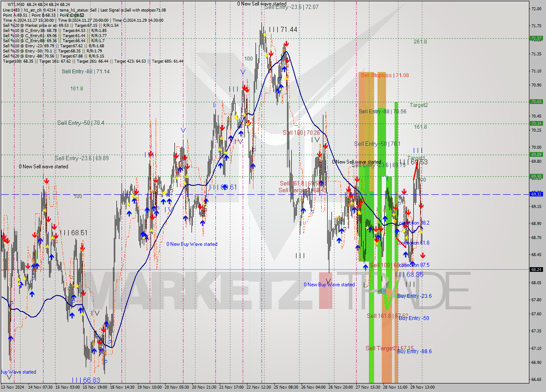Select the blue 69.32 price tag on axis
Viewport: 546px width, 392px height.
(x=536, y=194)
